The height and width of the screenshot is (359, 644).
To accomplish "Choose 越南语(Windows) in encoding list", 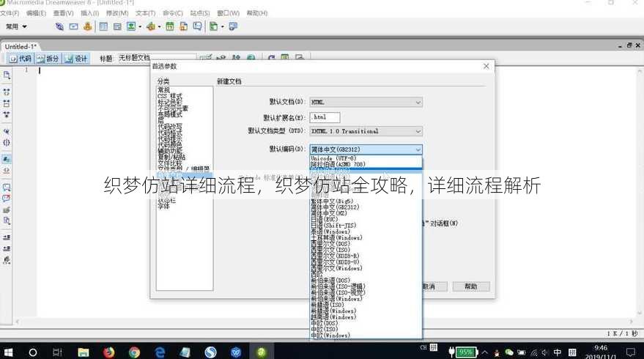I will click(366, 317).
